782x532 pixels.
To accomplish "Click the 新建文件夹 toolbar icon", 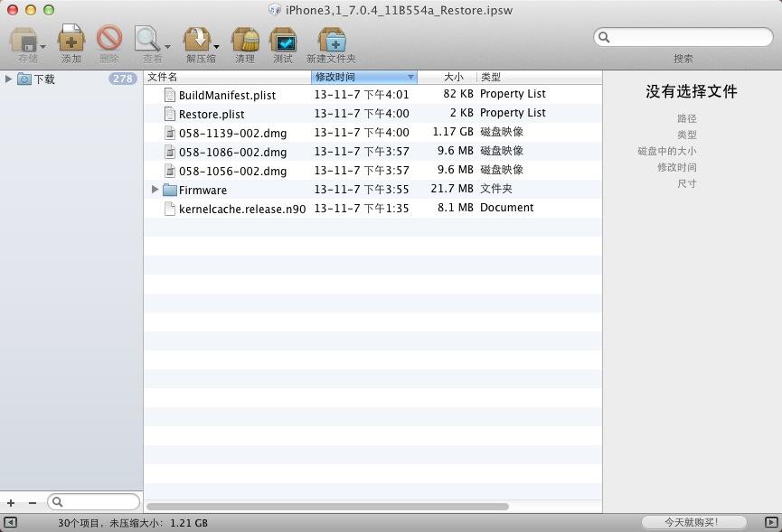I will click(332, 39).
